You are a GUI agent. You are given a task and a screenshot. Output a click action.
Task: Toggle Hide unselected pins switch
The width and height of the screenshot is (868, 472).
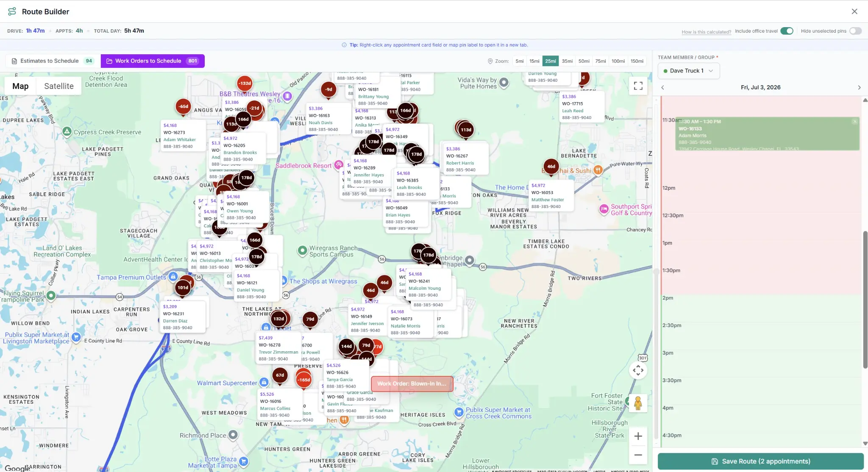coord(855,31)
